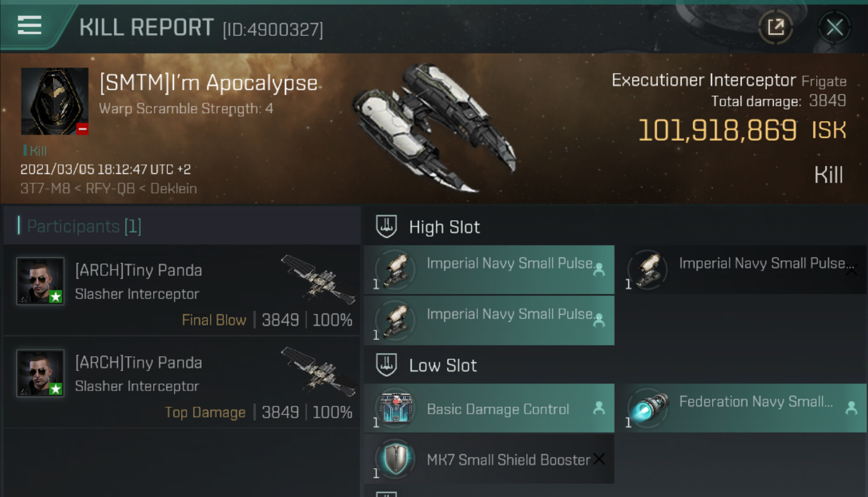The width and height of the screenshot is (868, 497).
Task: Click the destroyed Imperial Navy Small Pulse module
Action: point(742,270)
